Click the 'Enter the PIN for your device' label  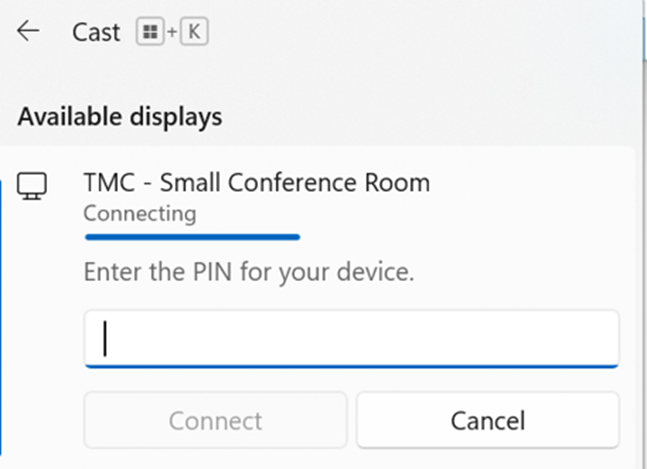(x=249, y=272)
